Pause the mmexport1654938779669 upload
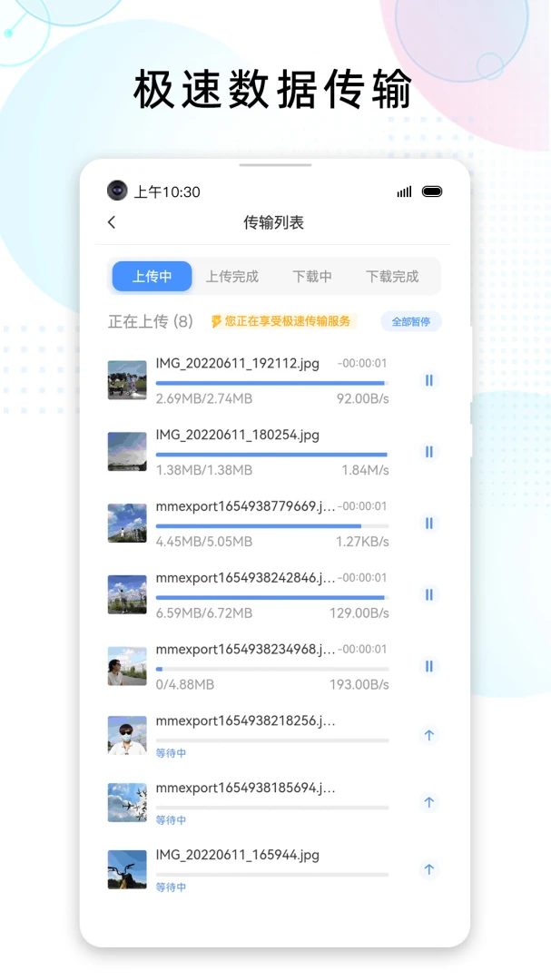 [x=429, y=524]
